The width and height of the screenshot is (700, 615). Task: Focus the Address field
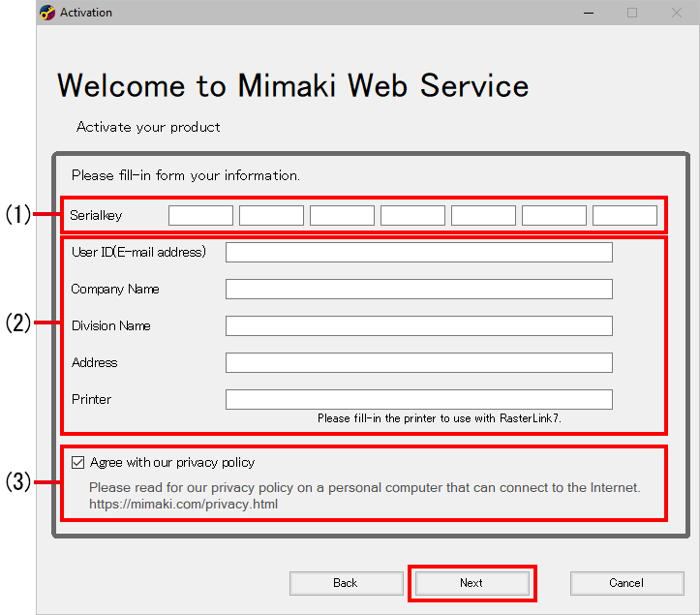click(x=419, y=362)
